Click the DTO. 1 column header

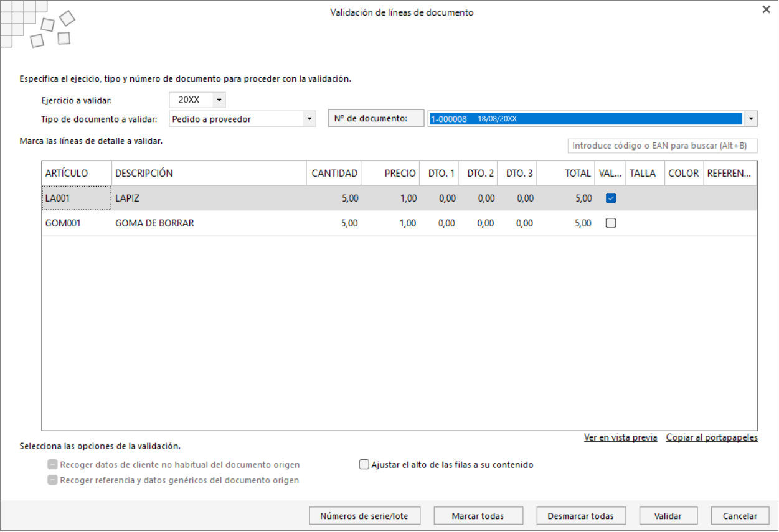(440, 174)
